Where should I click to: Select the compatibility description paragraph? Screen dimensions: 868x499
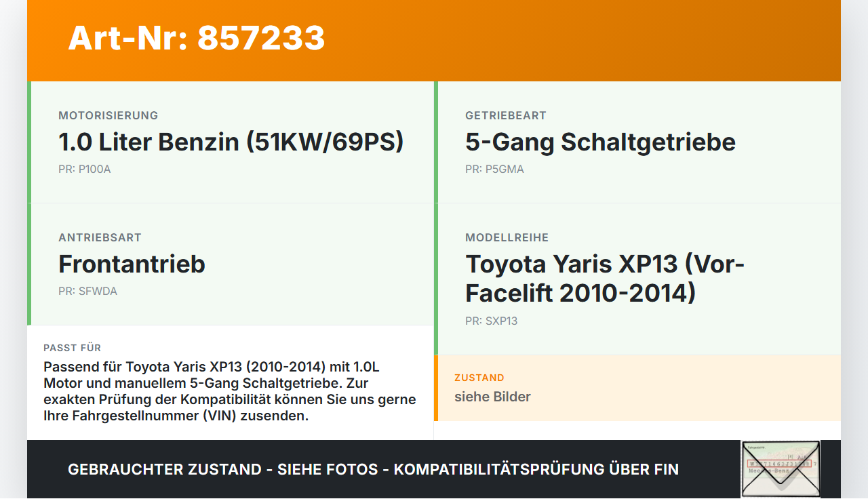[x=230, y=391]
